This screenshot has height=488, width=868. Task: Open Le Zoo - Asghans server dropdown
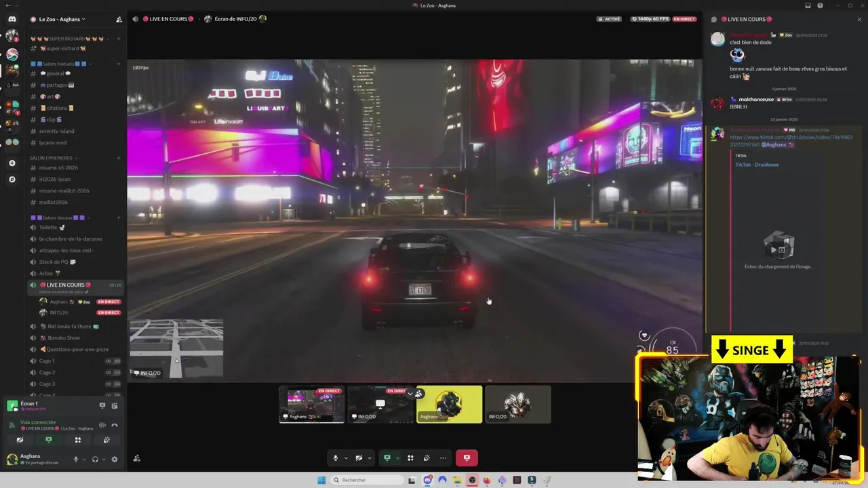click(62, 19)
